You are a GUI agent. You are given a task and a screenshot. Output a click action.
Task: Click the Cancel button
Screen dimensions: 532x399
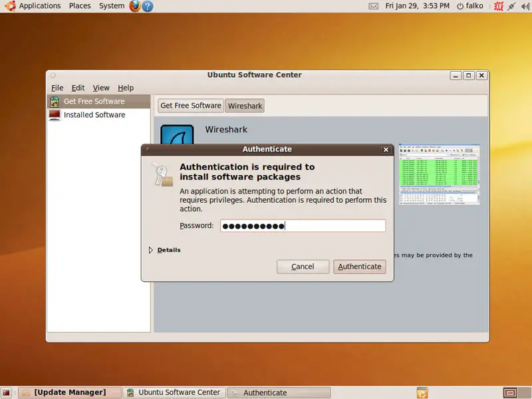[303, 267]
